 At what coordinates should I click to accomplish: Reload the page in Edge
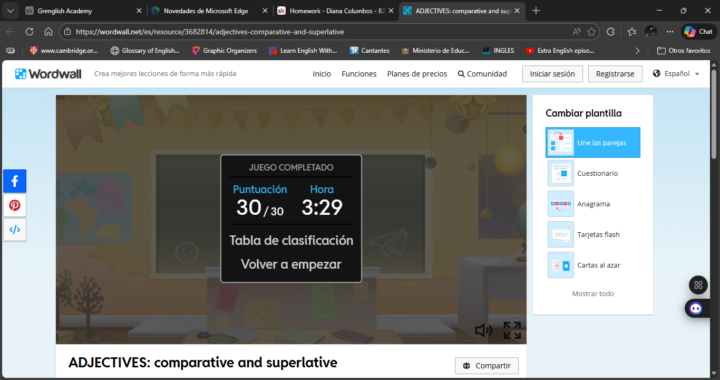(29, 32)
